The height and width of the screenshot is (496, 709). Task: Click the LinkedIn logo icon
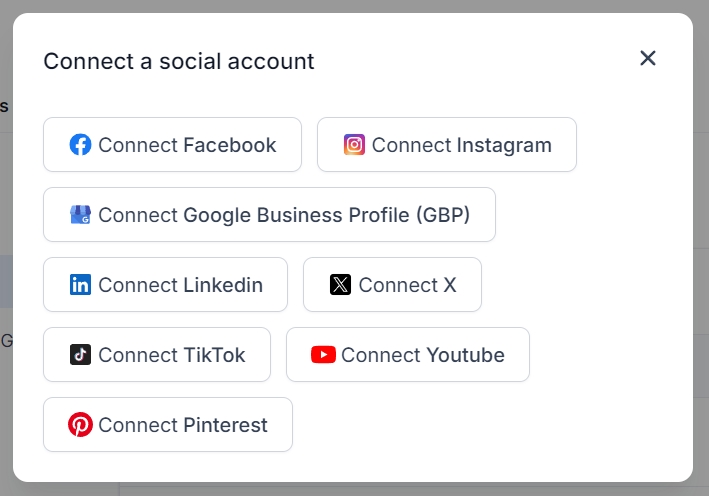80,285
